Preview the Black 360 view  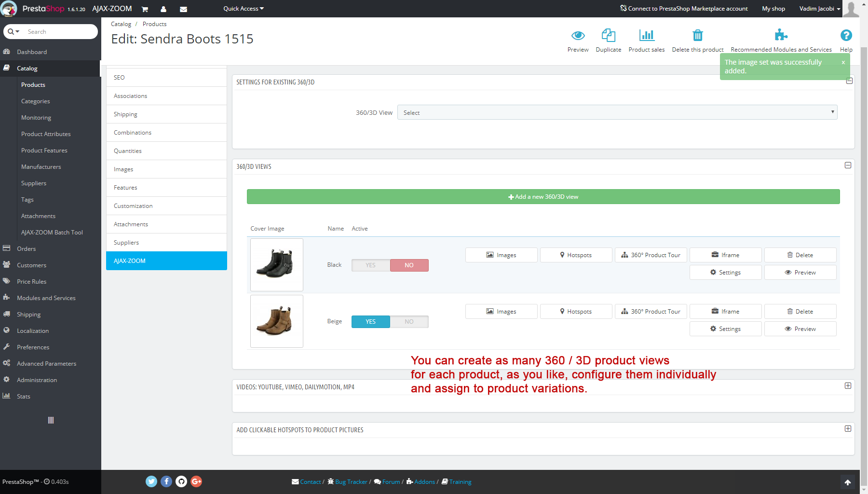click(x=800, y=273)
